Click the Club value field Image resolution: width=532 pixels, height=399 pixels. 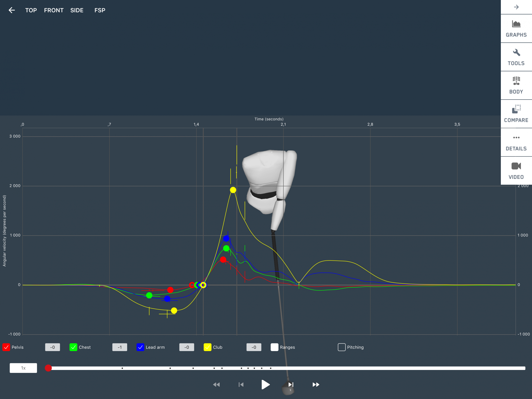pos(254,347)
